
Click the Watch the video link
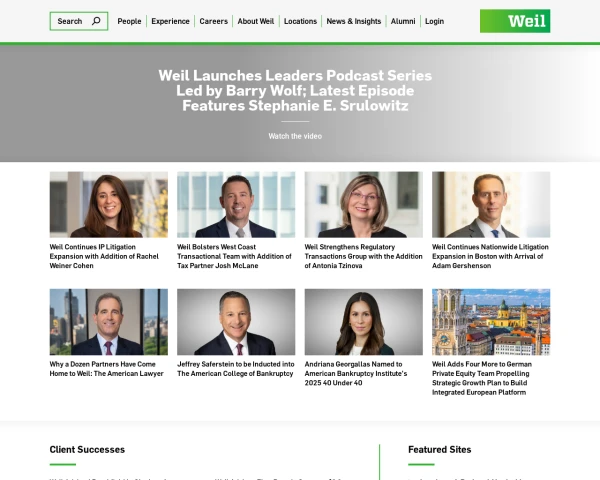tap(295, 136)
